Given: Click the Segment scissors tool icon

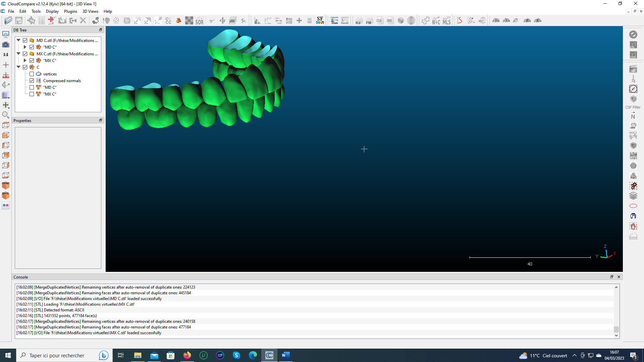Looking at the screenshot, I should [212, 21].
